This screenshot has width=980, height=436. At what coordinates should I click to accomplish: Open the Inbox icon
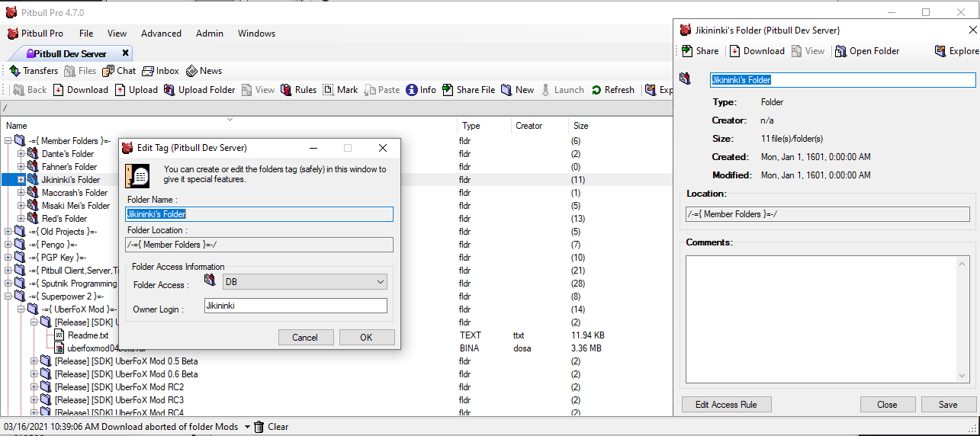148,71
